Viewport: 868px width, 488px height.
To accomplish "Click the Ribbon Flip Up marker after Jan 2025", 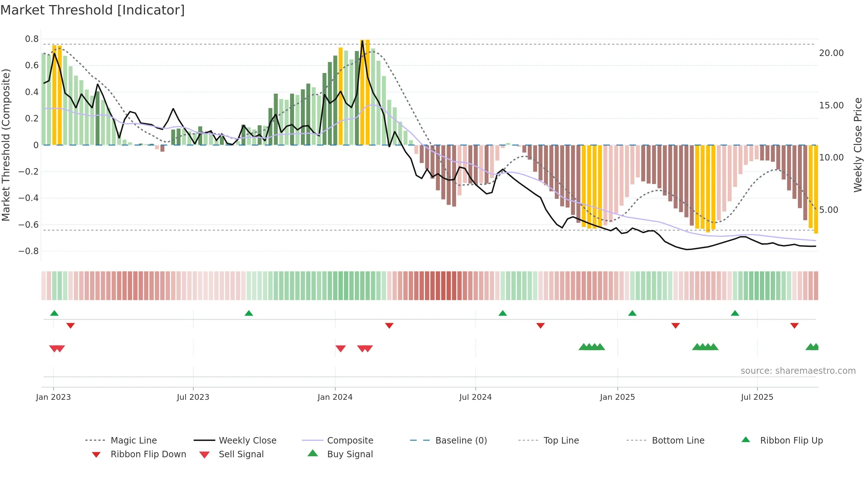I will point(632,313).
